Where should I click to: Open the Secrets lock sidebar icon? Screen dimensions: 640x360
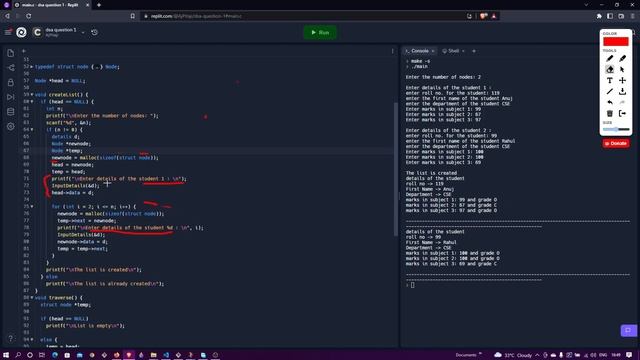(11, 82)
